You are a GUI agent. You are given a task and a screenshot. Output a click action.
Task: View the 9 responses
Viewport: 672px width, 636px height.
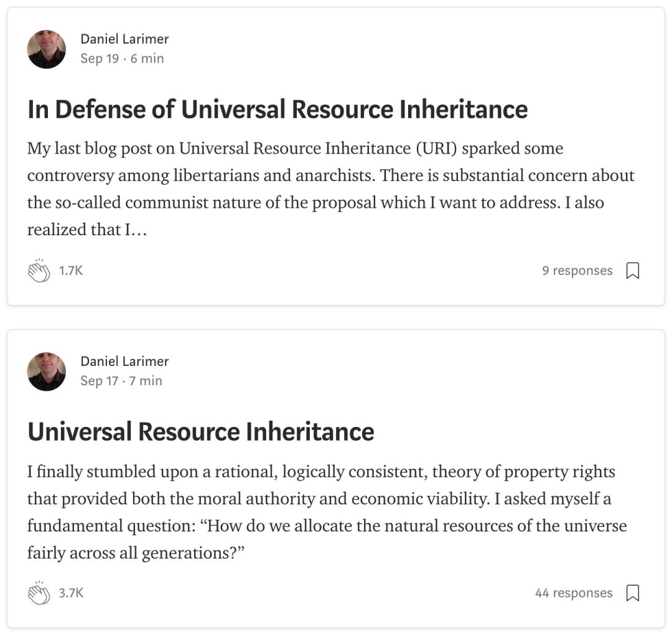pos(577,271)
